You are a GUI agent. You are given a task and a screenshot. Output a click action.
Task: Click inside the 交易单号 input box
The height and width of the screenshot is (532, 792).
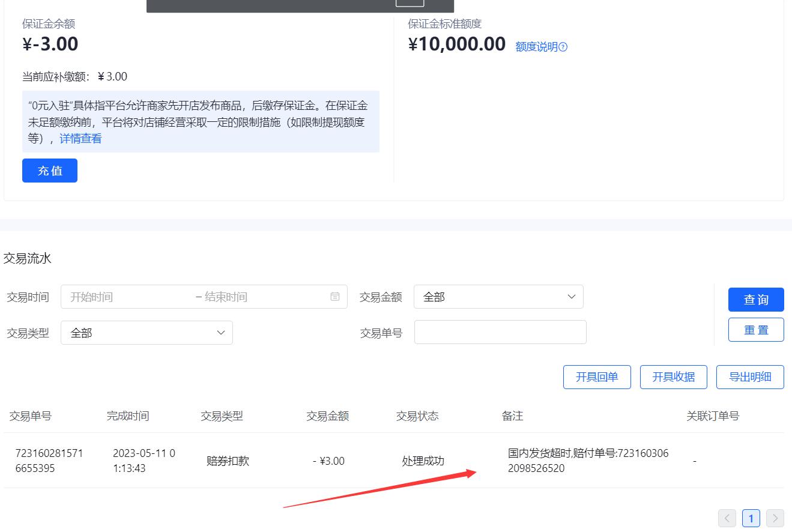tap(500, 331)
